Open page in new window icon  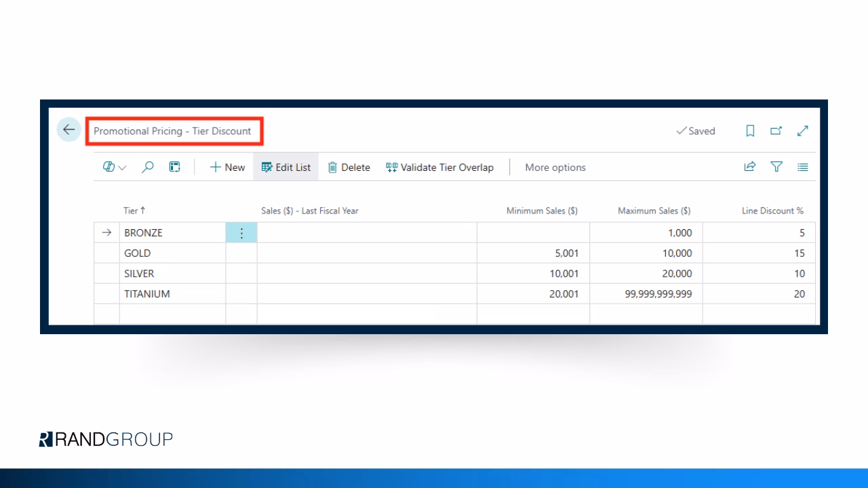(776, 131)
